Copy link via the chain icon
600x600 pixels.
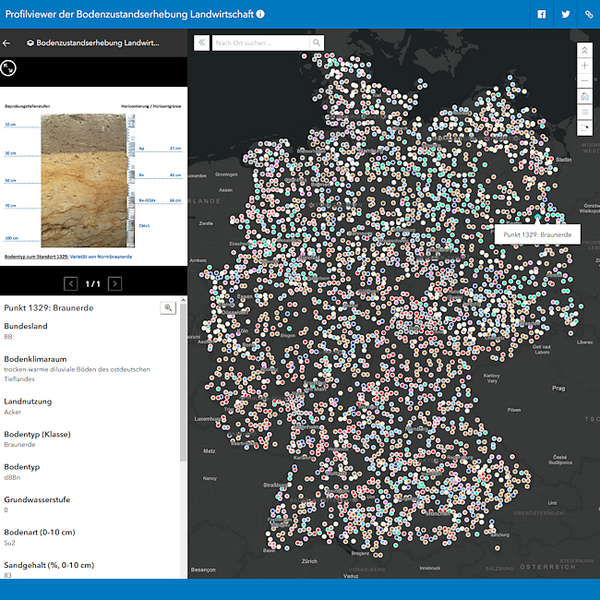click(x=588, y=14)
